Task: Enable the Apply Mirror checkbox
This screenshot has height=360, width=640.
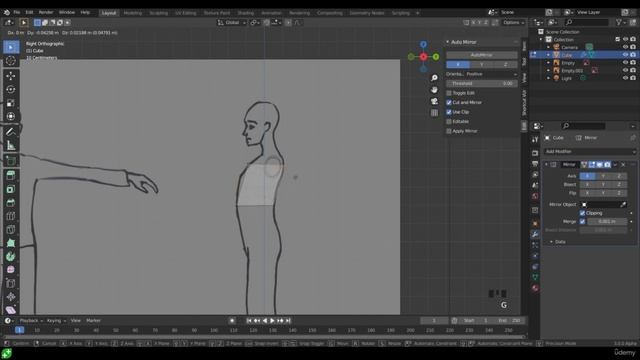Action: click(x=449, y=131)
